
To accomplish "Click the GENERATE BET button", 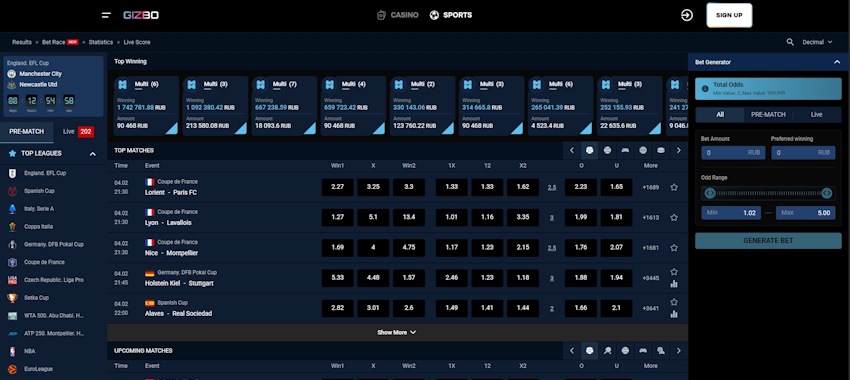I will [x=768, y=241].
